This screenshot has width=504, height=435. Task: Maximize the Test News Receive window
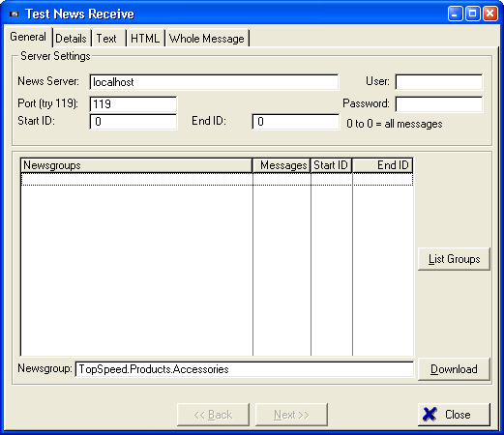pyautogui.click(x=472, y=14)
